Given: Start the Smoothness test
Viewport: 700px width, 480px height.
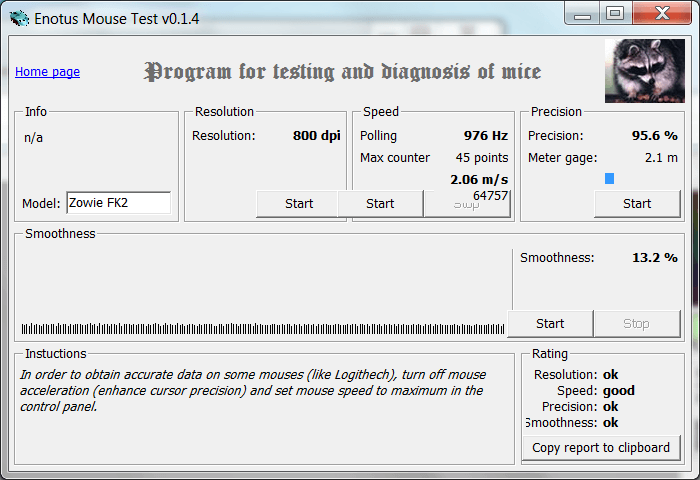Looking at the screenshot, I should click(x=550, y=324).
